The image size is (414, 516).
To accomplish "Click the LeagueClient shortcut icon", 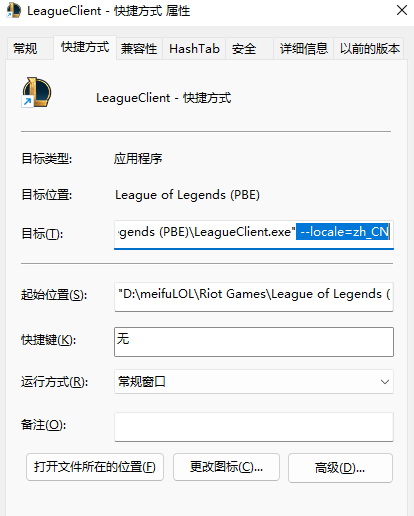I will [x=36, y=92].
